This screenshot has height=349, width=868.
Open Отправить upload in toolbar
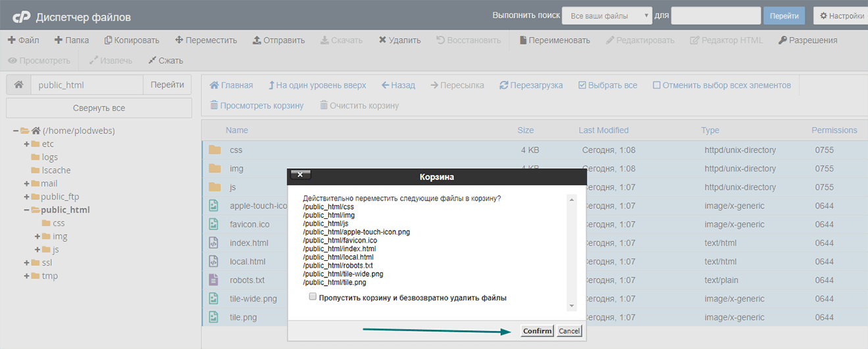(x=279, y=40)
